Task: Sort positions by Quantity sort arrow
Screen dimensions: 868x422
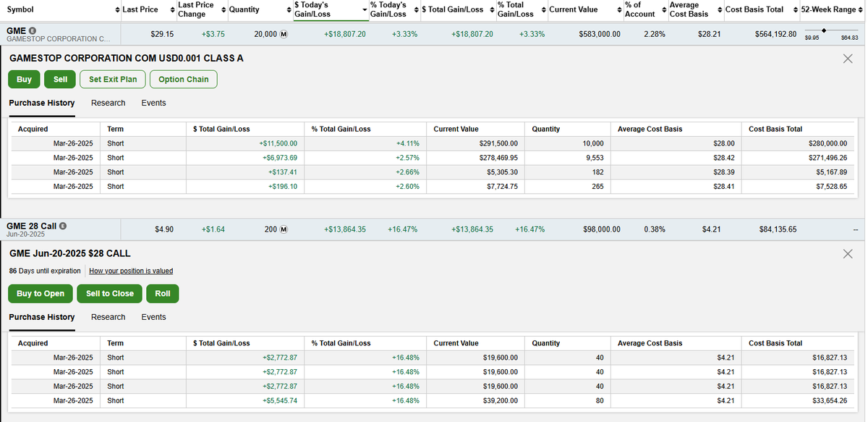Action: (289, 9)
